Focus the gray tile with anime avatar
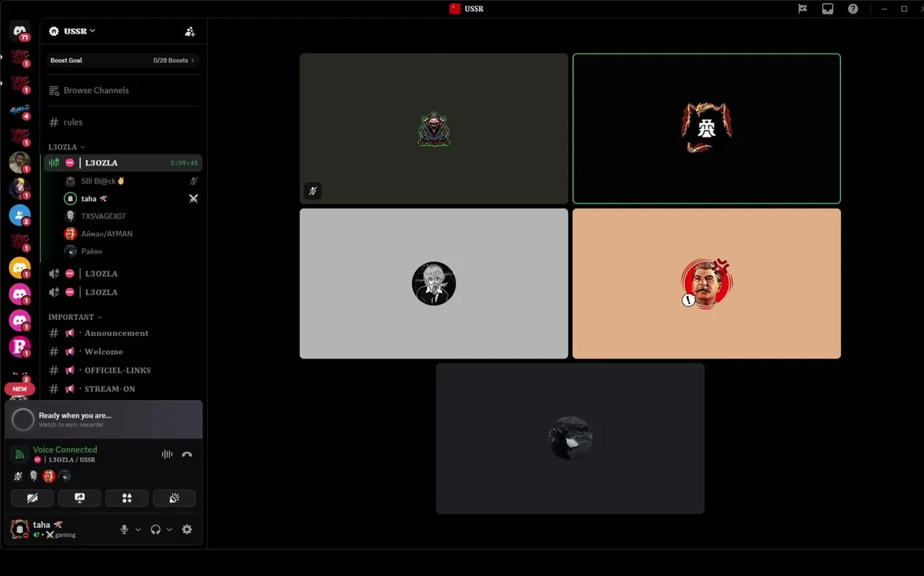Image resolution: width=924 pixels, height=576 pixels. click(434, 283)
